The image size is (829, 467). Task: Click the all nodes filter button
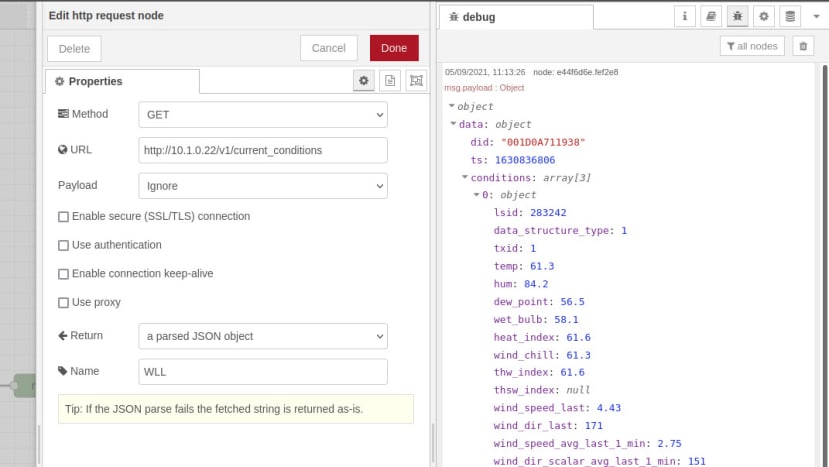(x=752, y=47)
